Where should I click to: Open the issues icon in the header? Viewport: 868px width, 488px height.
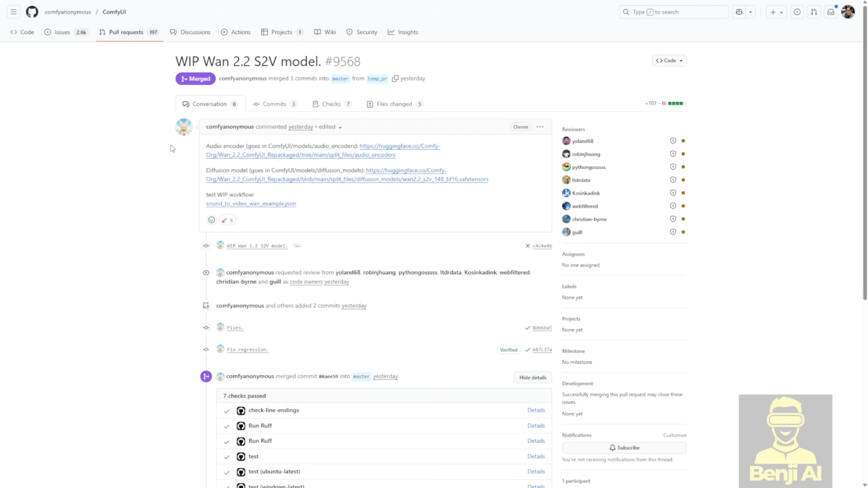797,12
